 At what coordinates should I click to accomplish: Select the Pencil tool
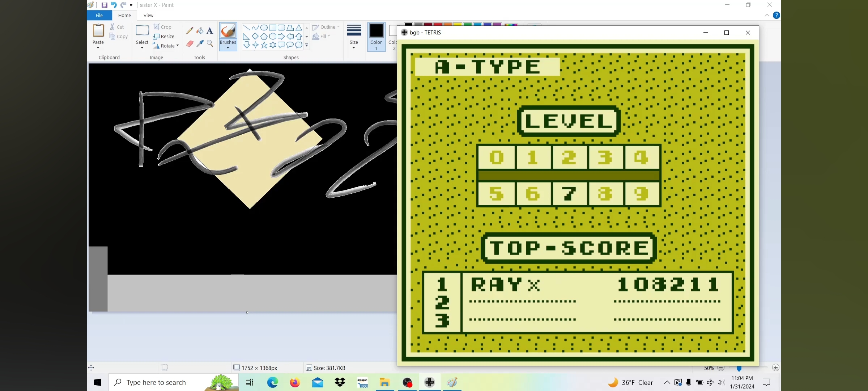[190, 31]
